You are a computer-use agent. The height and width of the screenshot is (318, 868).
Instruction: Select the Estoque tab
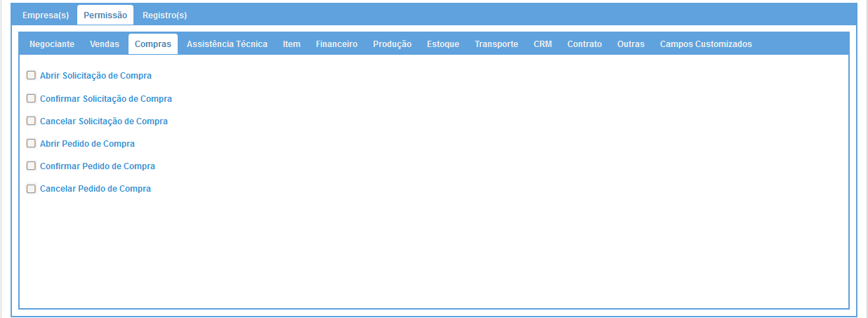pos(443,44)
